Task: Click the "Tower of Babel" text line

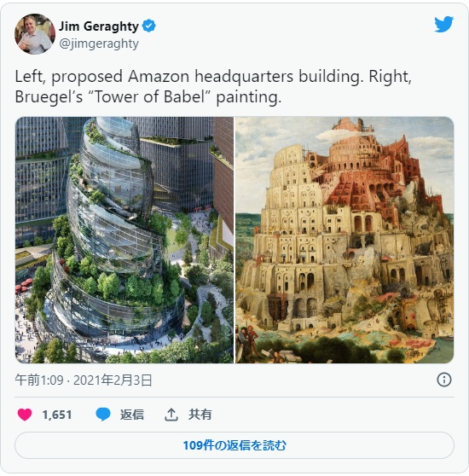Action: pyautogui.click(x=148, y=97)
